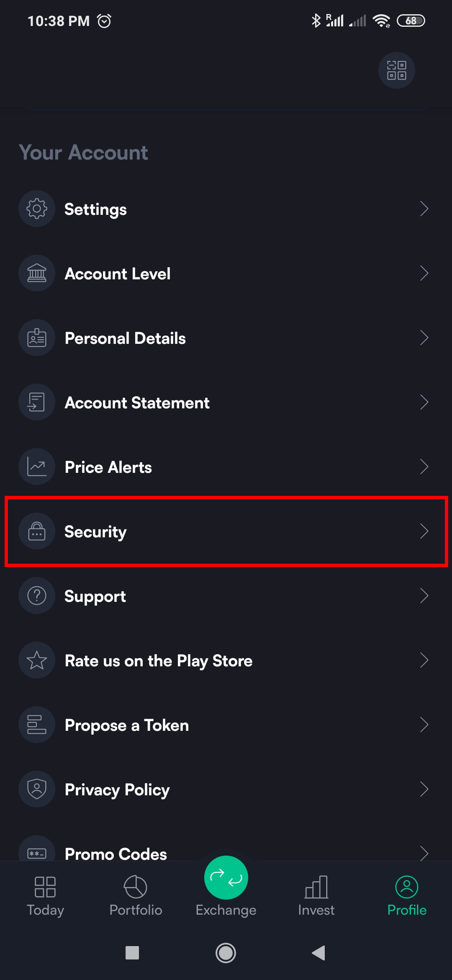Screen dimensions: 452x980
Task: Tap the star icon for Play Store rating
Action: [x=37, y=660]
